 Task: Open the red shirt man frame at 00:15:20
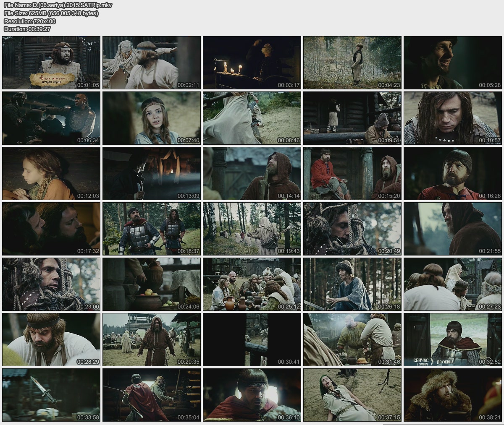[352, 173]
